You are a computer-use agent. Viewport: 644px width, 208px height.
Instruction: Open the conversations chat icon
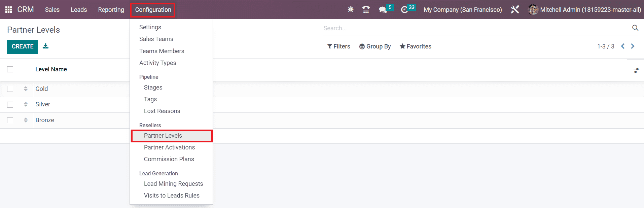tap(383, 9)
